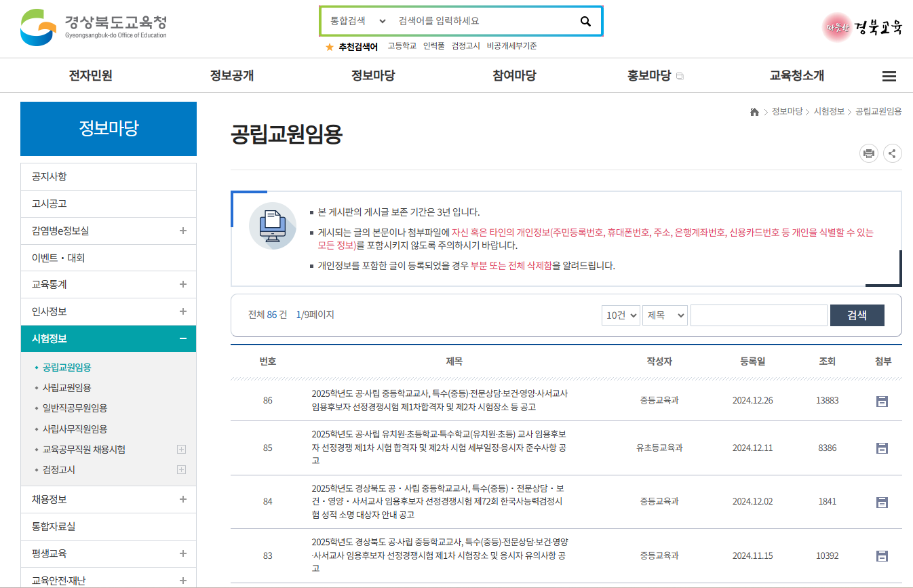Screen dimensions: 913x588
Task: Click the Gyeongsangbuk-do Office of Education logo
Action: coord(88,27)
